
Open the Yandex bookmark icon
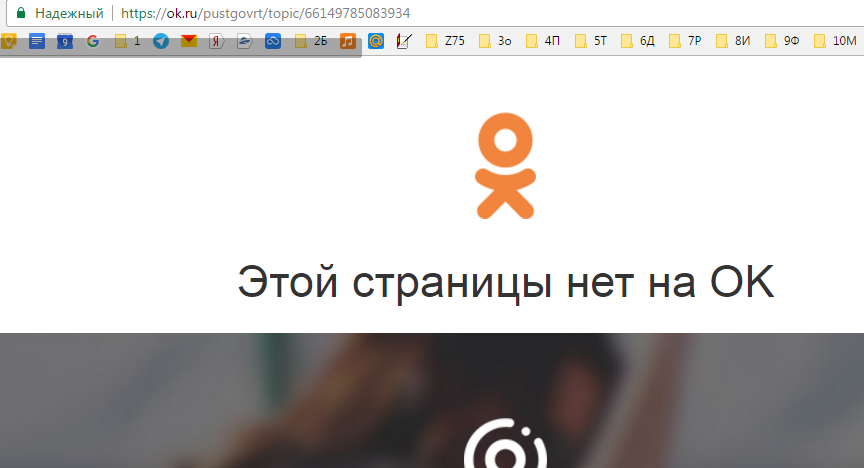[217, 41]
